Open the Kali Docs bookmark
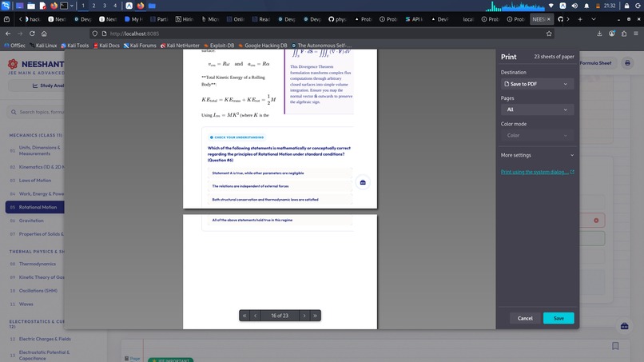This screenshot has height=362, width=644. pyautogui.click(x=106, y=46)
